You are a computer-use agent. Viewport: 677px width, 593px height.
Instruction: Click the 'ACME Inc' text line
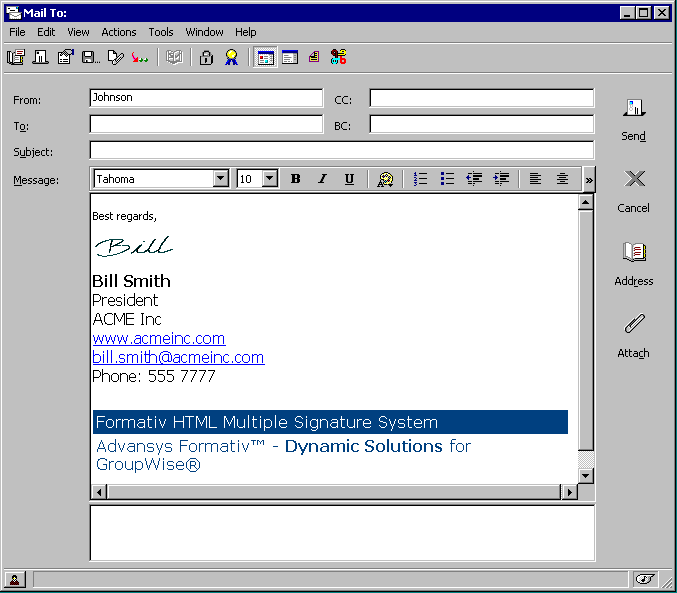(127, 319)
